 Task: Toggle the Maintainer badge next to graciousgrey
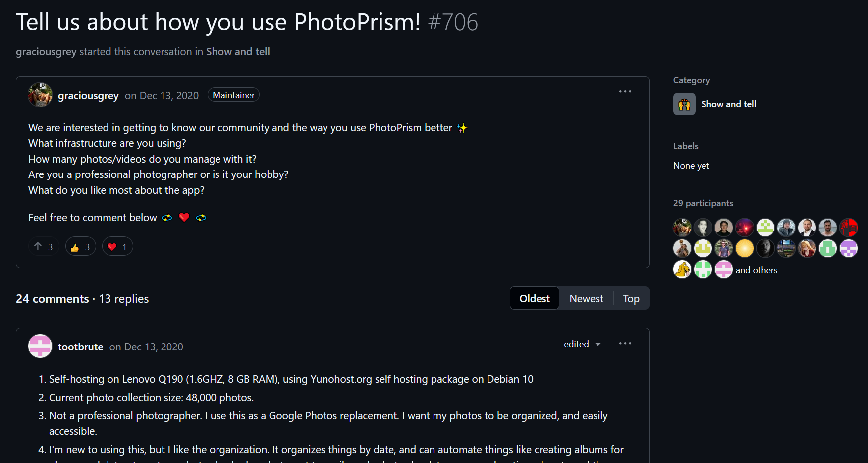[233, 94]
